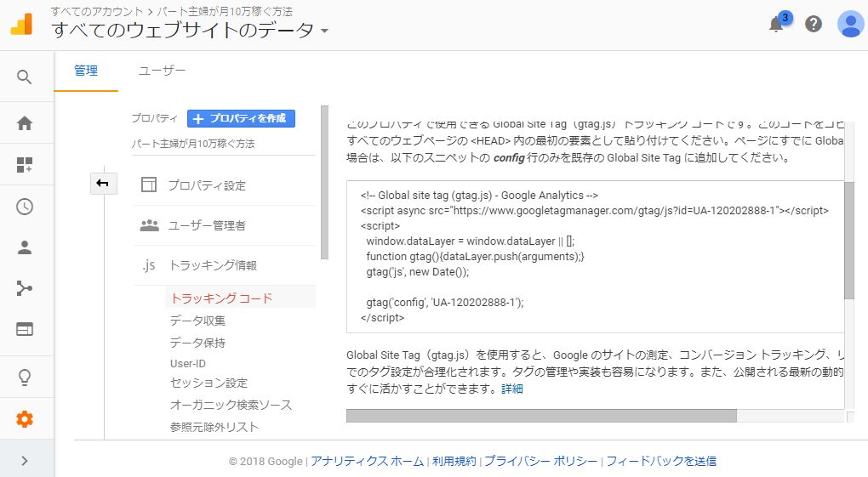This screenshot has height=477, width=868.
Task: Click the Google Analytics logo
Action: pos(21,25)
